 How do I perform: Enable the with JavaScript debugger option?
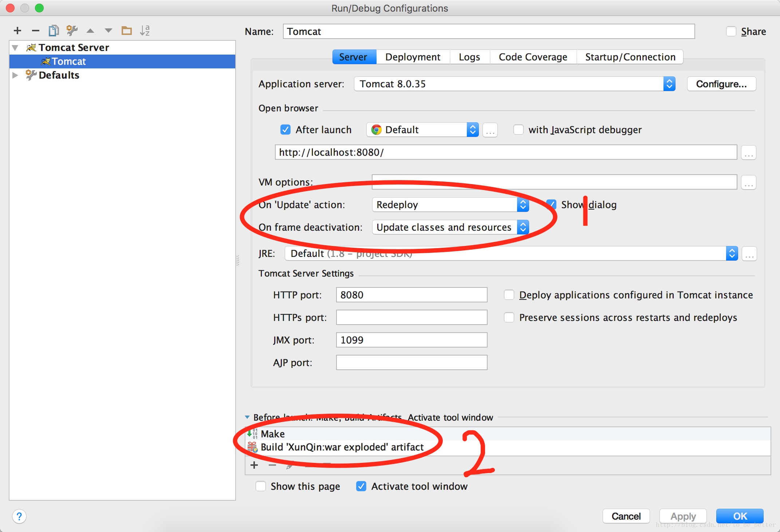(519, 130)
